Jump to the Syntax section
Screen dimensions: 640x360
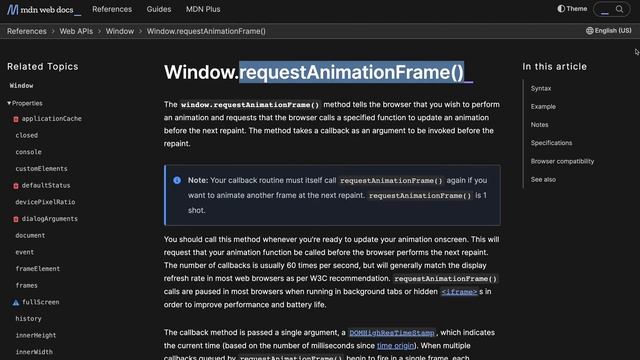coord(541,89)
